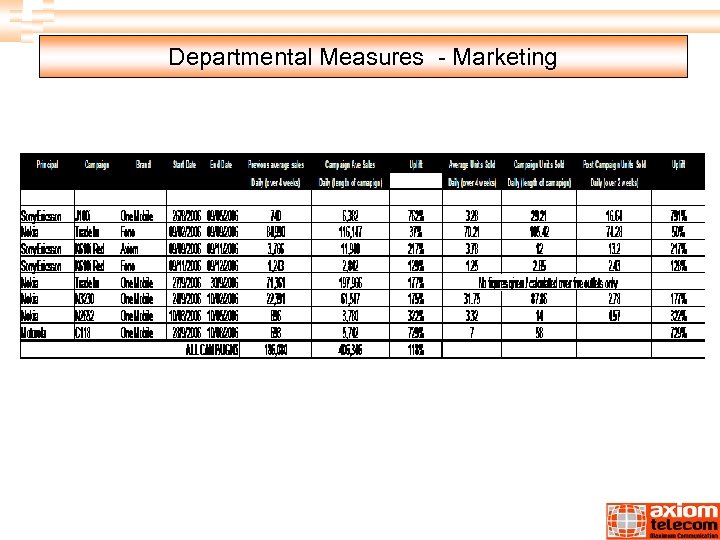Select the 'C118' campaign cell

(x=83, y=332)
